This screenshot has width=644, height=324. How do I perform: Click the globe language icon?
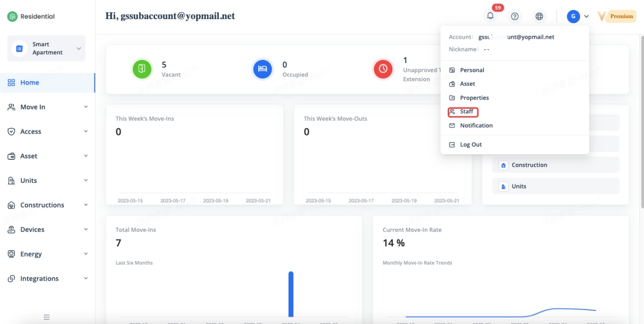(539, 16)
